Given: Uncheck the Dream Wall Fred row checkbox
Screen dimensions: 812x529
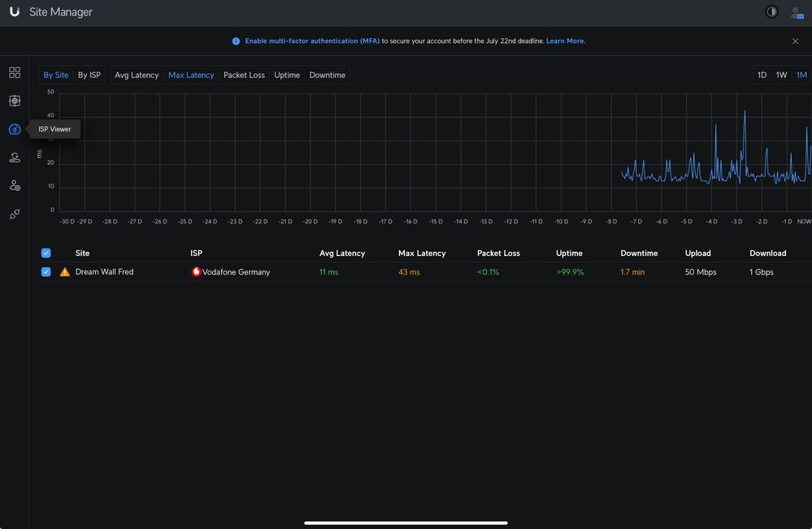Looking at the screenshot, I should pyautogui.click(x=46, y=272).
